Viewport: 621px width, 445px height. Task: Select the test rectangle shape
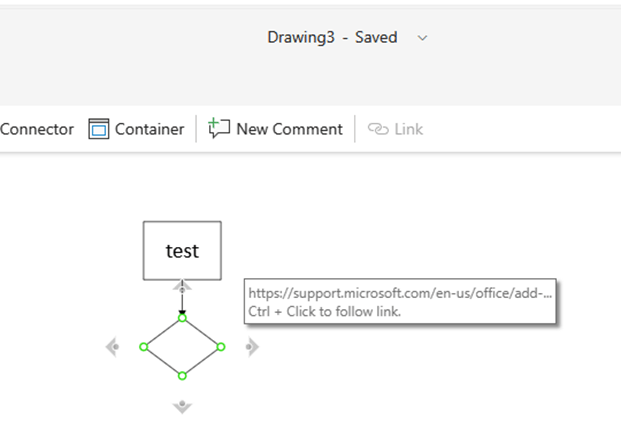point(182,251)
